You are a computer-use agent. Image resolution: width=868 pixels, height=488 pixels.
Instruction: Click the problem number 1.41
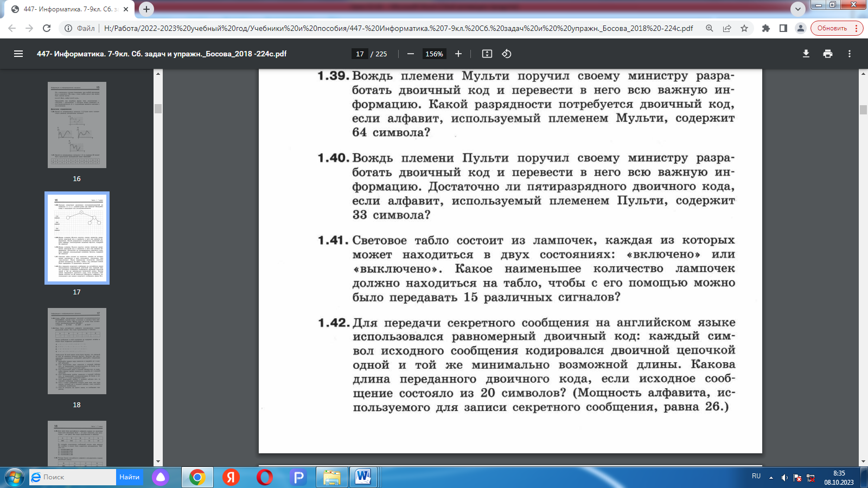[333, 240]
